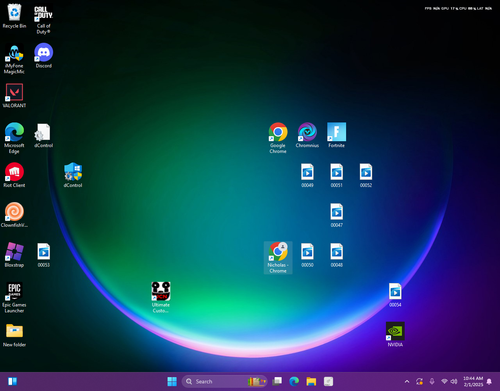Select the ClownfishV... desktop shortcut
The width and height of the screenshot is (500, 391).
(x=14, y=215)
